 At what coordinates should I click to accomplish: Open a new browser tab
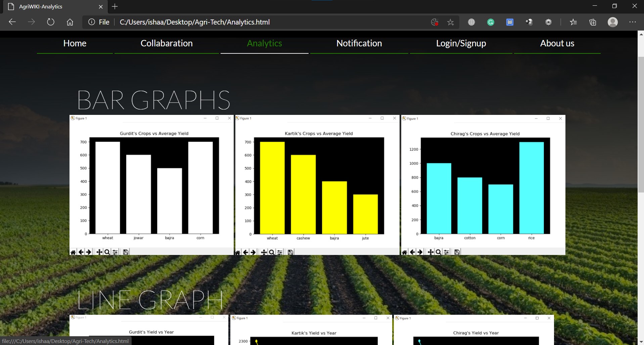point(115,6)
